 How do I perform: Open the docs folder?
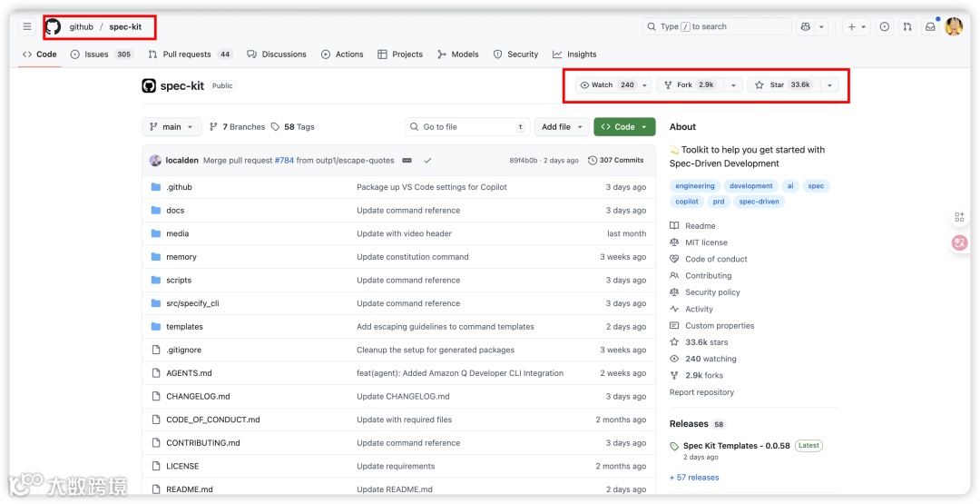pos(175,211)
